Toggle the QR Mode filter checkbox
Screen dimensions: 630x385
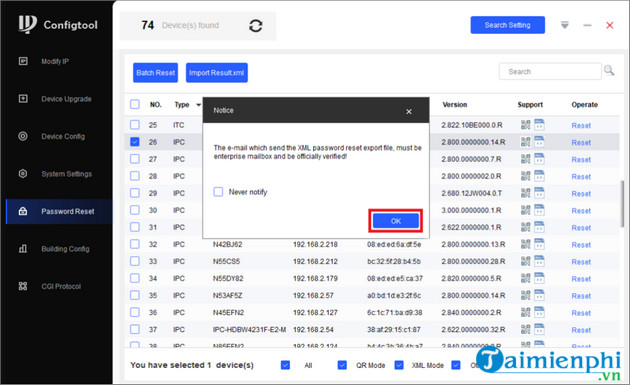[x=342, y=365]
